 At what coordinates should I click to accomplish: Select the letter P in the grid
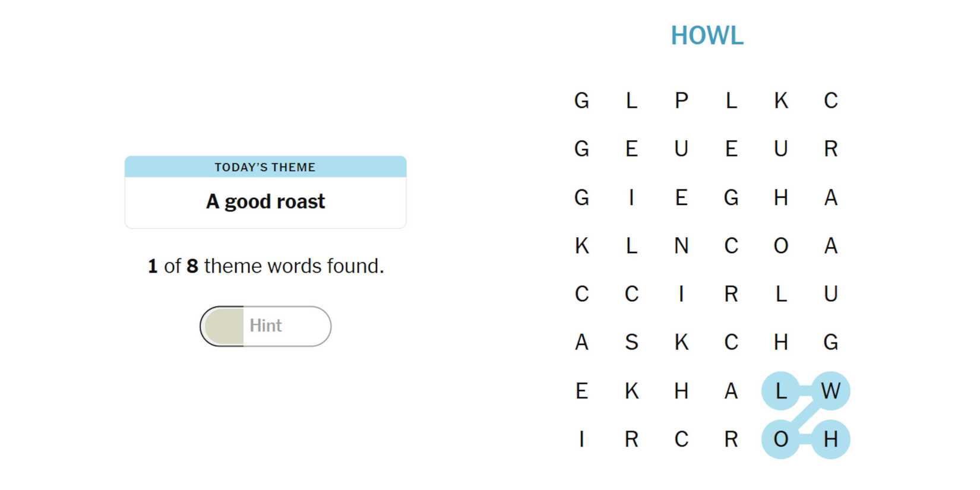pos(681,100)
